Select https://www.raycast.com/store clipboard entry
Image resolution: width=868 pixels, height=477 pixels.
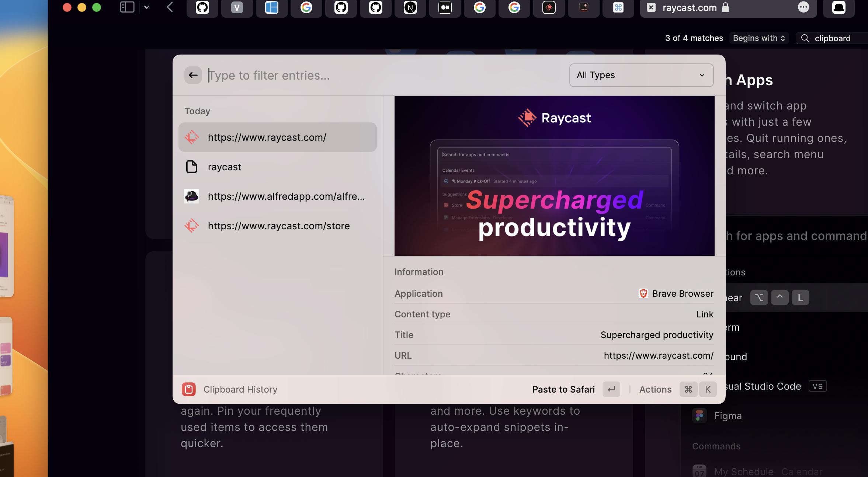[277, 226]
